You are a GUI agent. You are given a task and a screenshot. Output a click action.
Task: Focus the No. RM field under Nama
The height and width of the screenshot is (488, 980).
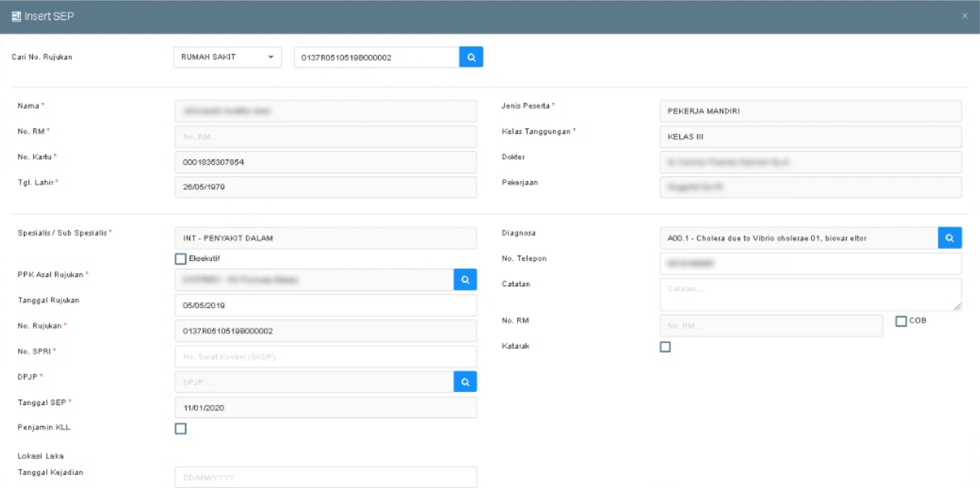click(x=325, y=137)
